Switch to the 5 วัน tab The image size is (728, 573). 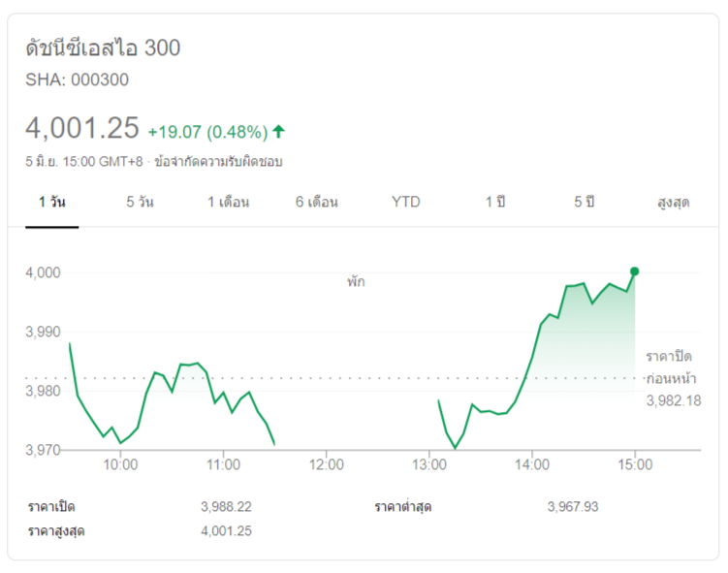click(140, 203)
